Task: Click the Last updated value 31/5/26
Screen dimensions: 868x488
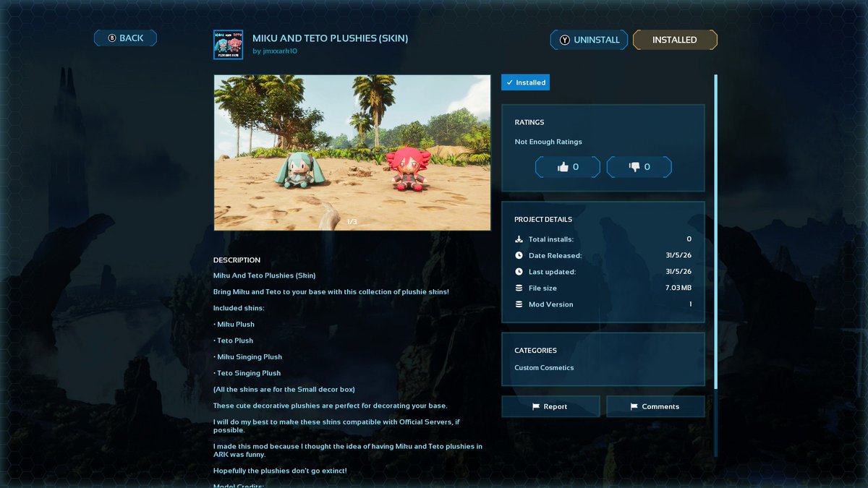Action: click(x=679, y=272)
